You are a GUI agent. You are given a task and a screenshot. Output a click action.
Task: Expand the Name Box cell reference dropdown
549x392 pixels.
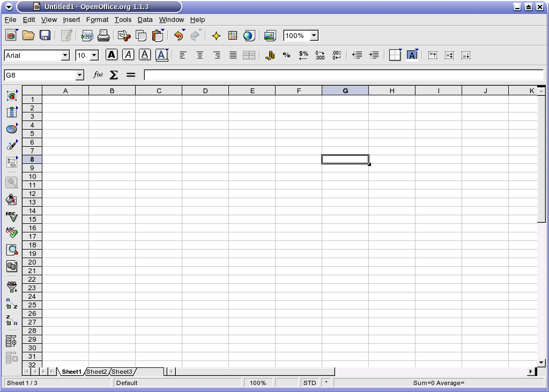click(80, 75)
